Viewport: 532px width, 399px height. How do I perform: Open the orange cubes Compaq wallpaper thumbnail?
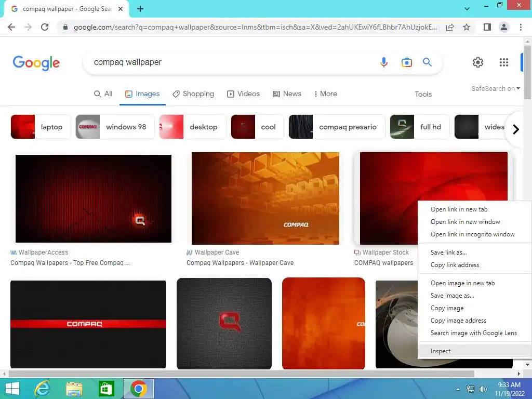tap(265, 198)
